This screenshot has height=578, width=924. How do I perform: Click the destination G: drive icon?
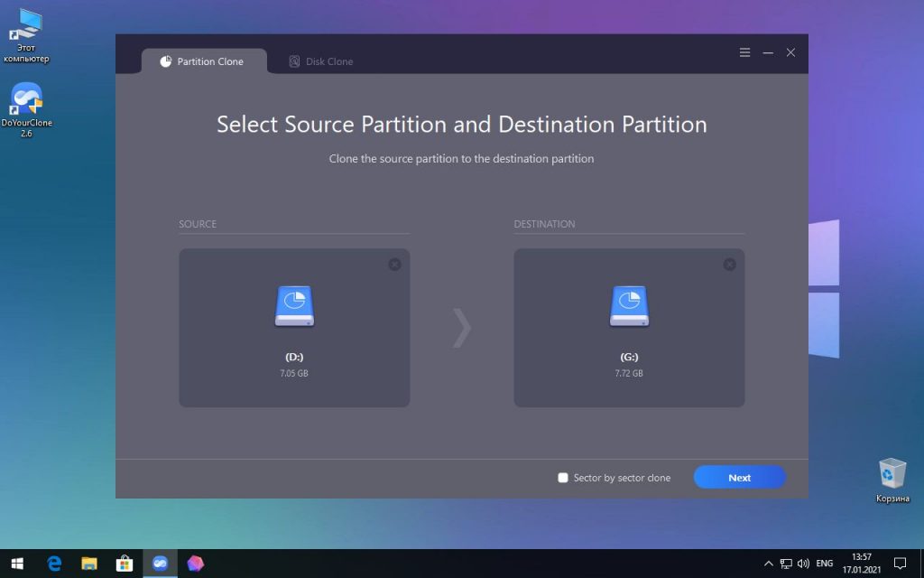point(629,306)
